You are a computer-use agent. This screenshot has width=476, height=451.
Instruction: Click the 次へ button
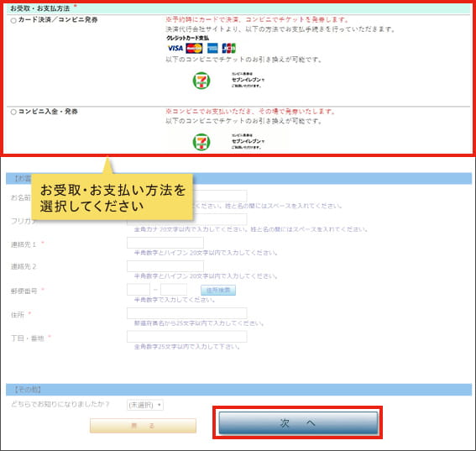coord(298,422)
